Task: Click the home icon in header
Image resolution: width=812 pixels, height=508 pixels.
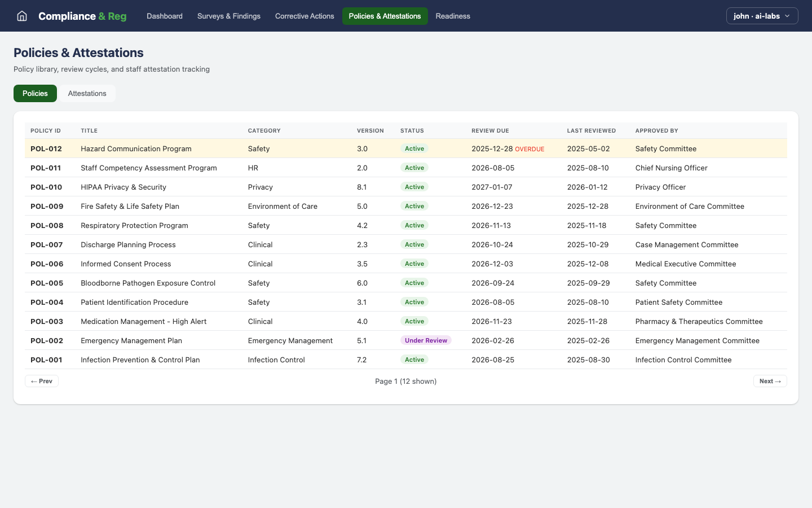Action: coord(22,16)
